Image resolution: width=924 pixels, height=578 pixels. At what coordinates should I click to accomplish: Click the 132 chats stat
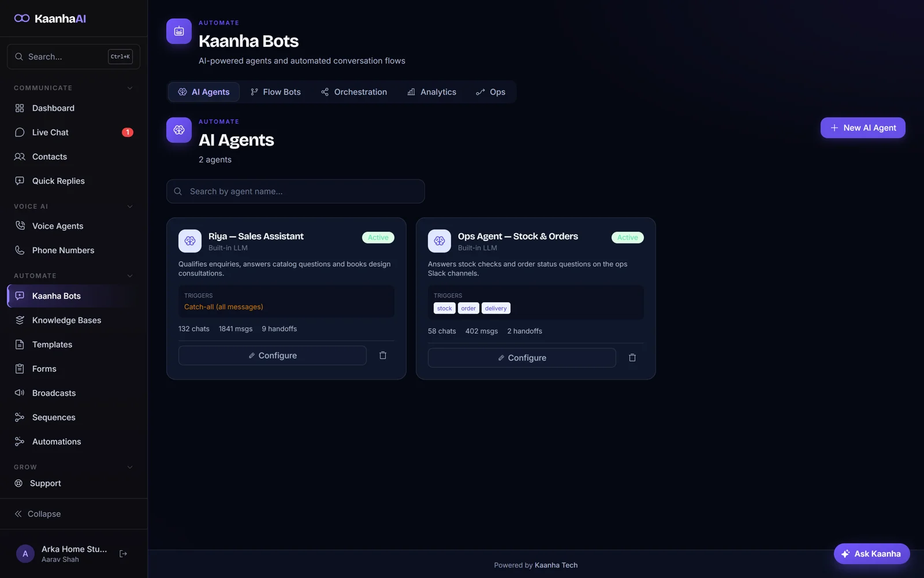(x=194, y=329)
